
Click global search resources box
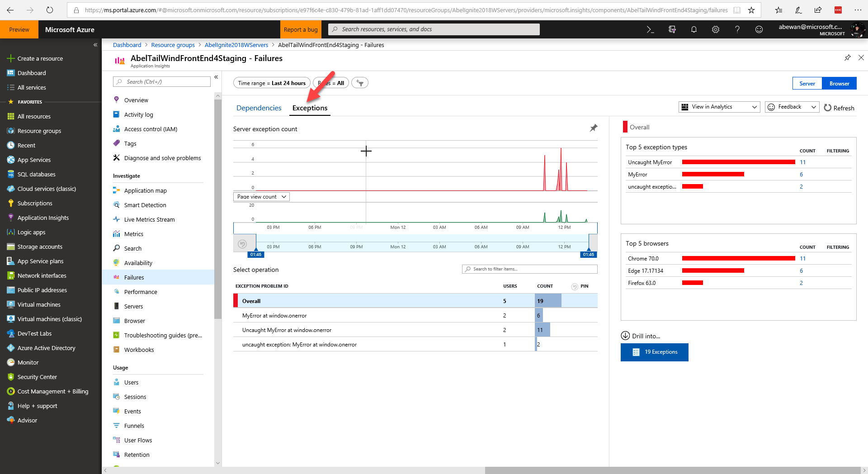pos(434,29)
